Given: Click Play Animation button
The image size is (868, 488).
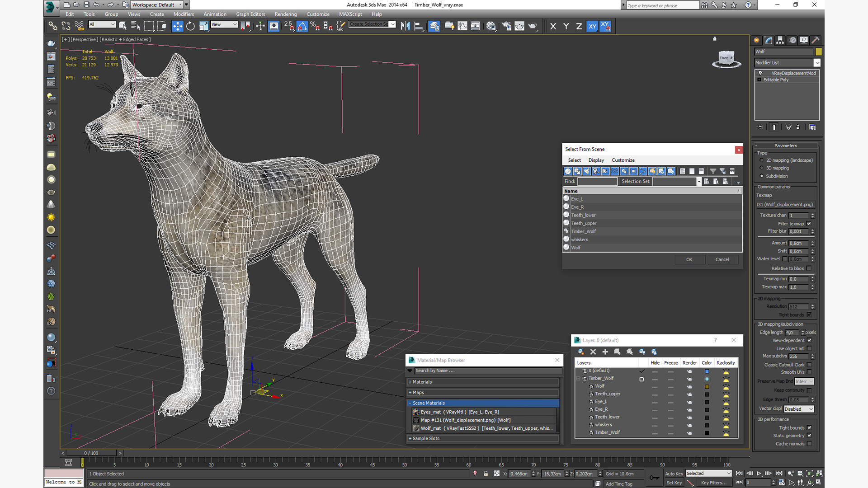Looking at the screenshot, I should tap(759, 473).
